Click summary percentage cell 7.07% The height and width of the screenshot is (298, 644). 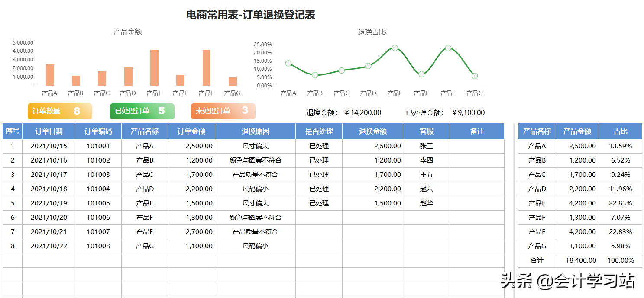[x=621, y=218]
